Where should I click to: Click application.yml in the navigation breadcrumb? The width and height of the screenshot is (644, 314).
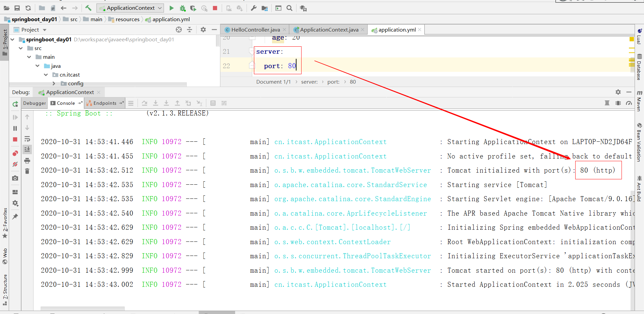point(171,19)
